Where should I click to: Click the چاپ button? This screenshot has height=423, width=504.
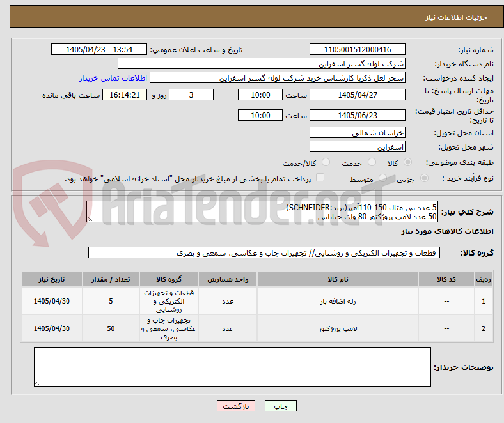click(281, 406)
